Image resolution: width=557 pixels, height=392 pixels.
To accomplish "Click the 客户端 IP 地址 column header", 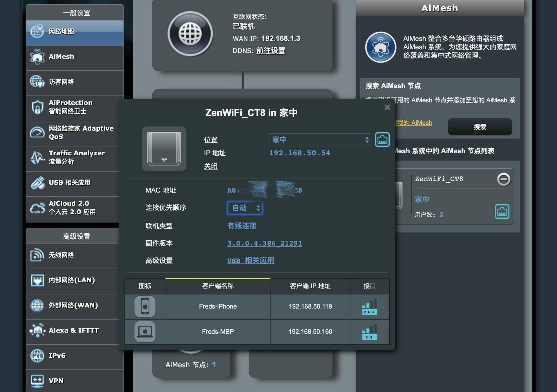I will [310, 286].
